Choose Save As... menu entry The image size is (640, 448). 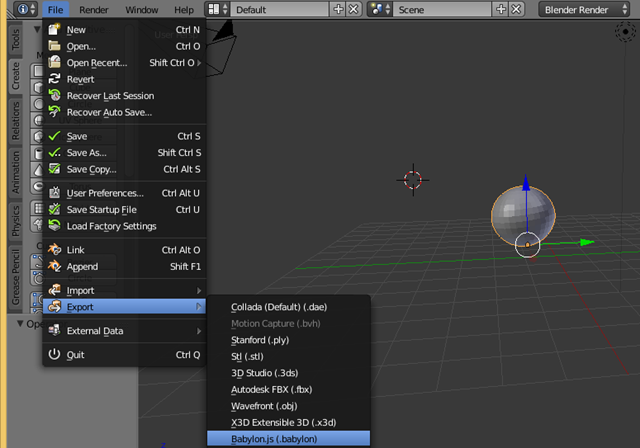point(124,153)
